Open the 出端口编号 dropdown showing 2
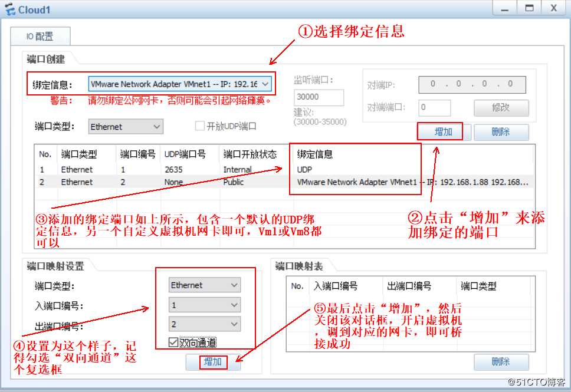The height and width of the screenshot is (392, 571). tap(204, 324)
